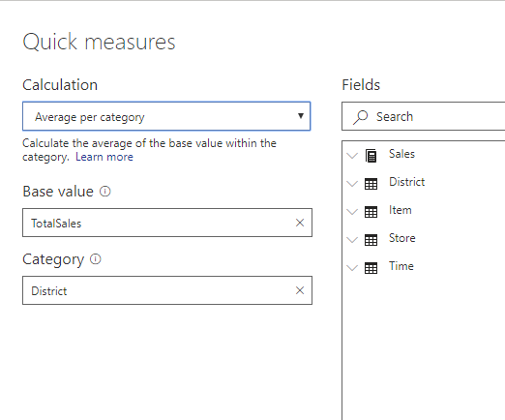This screenshot has width=505, height=420.
Task: Click the Sales calculator icon
Action: click(371, 156)
